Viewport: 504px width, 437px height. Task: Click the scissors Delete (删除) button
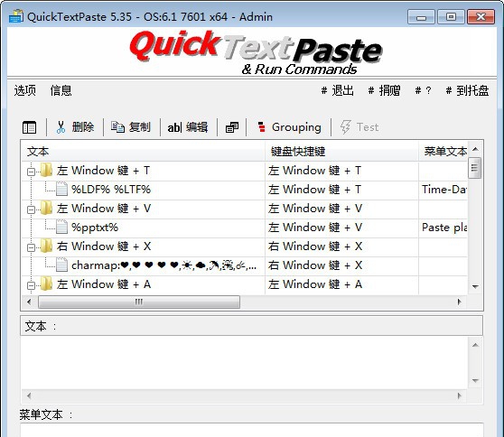(75, 127)
